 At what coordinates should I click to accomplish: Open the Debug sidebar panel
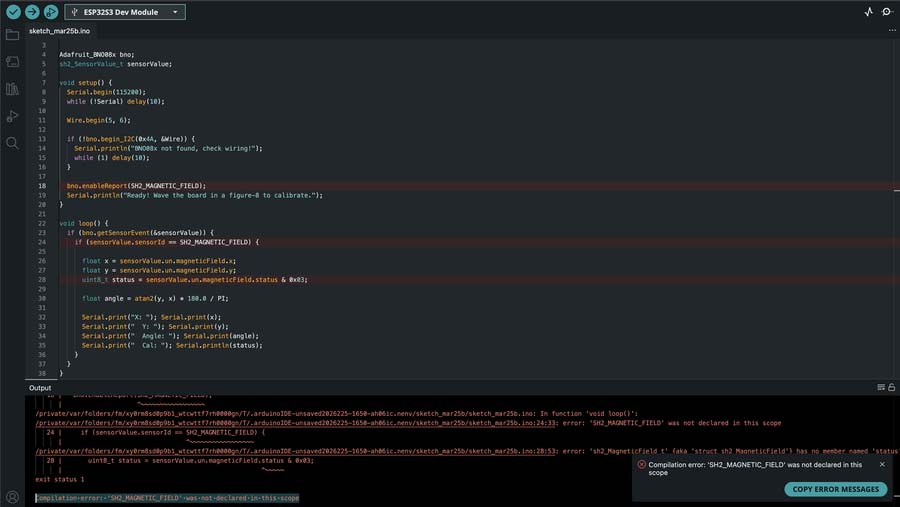pyautogui.click(x=12, y=116)
